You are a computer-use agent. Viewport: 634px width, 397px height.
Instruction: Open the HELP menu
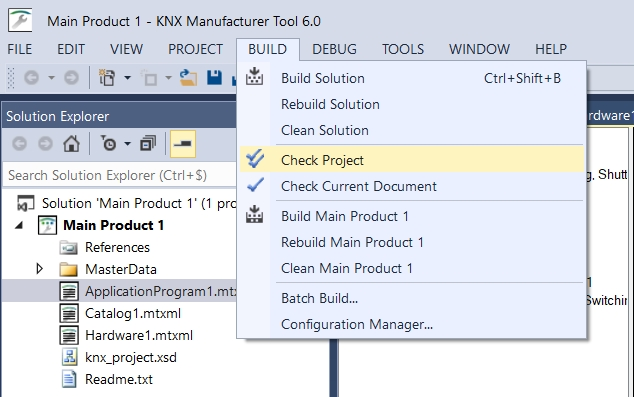point(551,49)
